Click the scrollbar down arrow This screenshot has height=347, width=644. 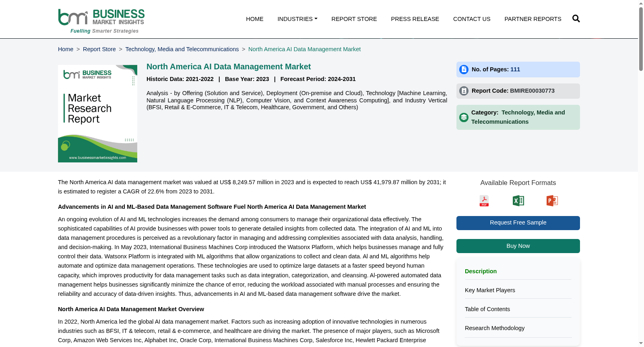(x=641, y=343)
